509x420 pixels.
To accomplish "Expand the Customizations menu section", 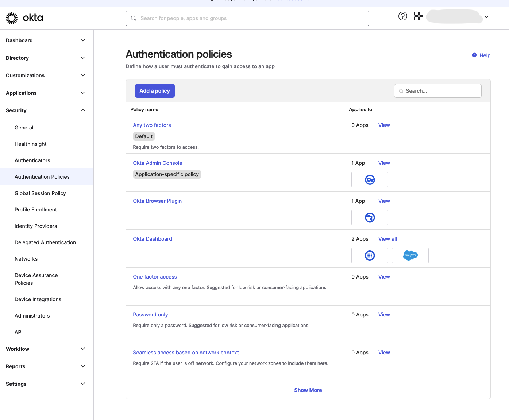I will pos(83,75).
